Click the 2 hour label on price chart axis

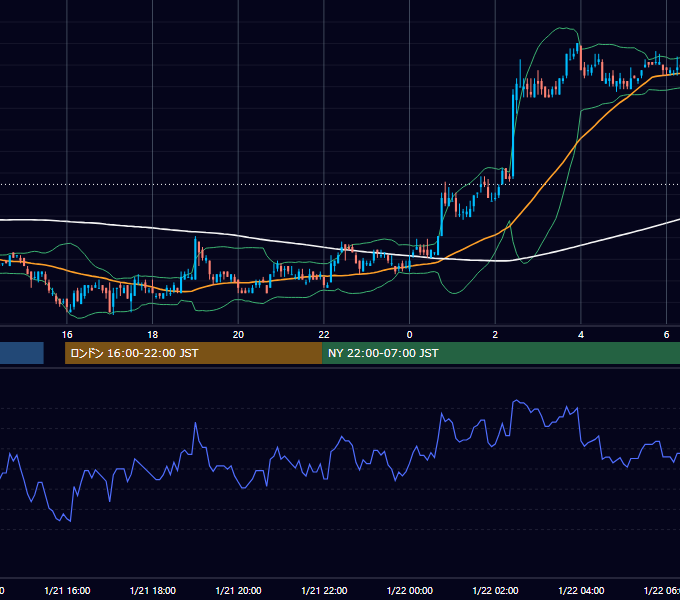tap(495, 335)
